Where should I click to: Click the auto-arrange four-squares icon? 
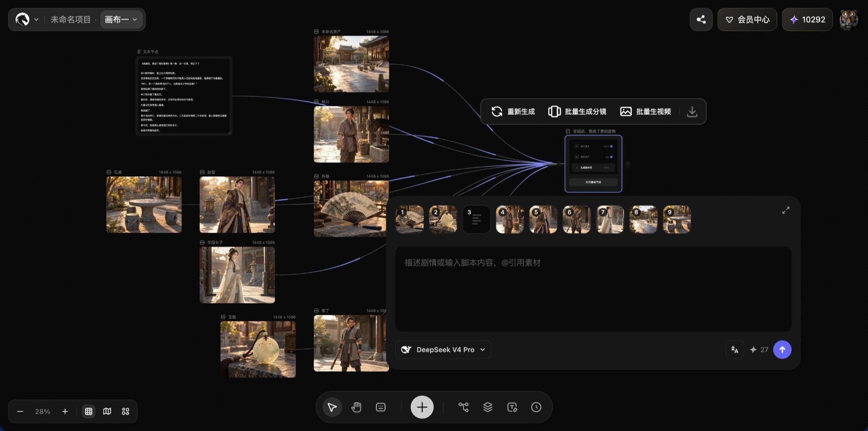tap(125, 412)
